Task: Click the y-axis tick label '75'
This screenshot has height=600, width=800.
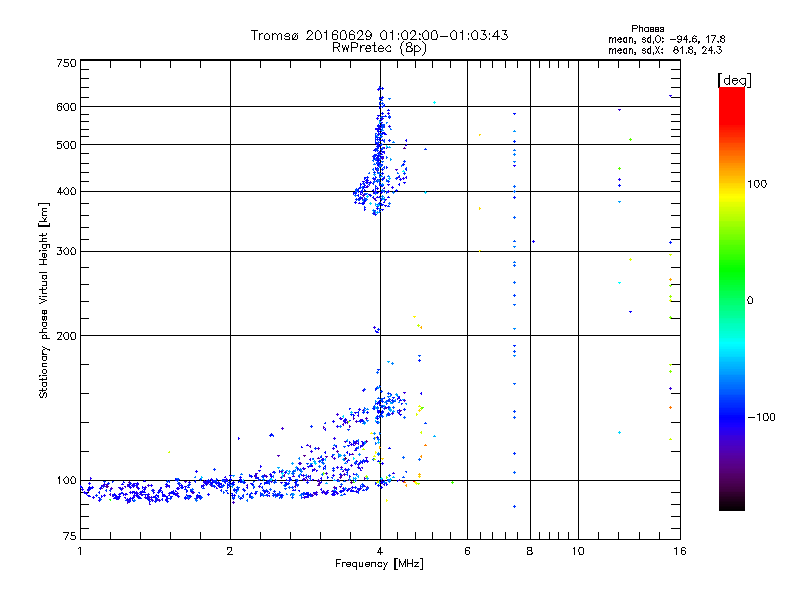Action: point(70,536)
